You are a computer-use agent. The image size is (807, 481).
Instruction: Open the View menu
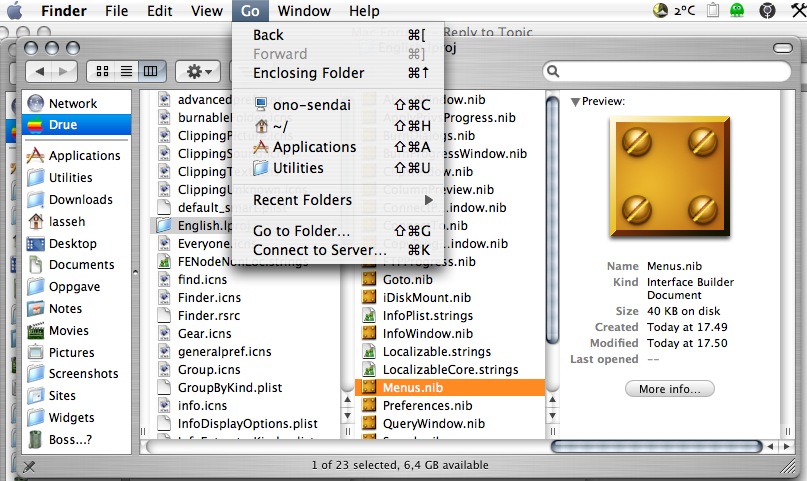207,11
